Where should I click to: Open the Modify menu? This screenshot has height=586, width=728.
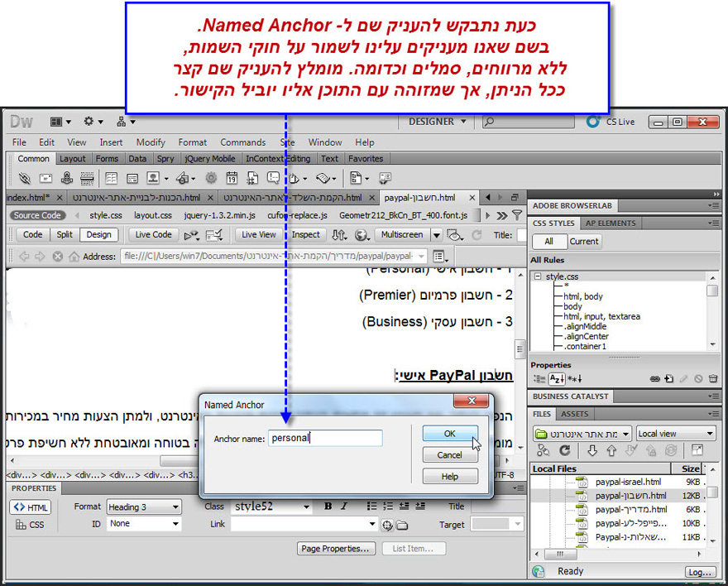[x=151, y=142]
